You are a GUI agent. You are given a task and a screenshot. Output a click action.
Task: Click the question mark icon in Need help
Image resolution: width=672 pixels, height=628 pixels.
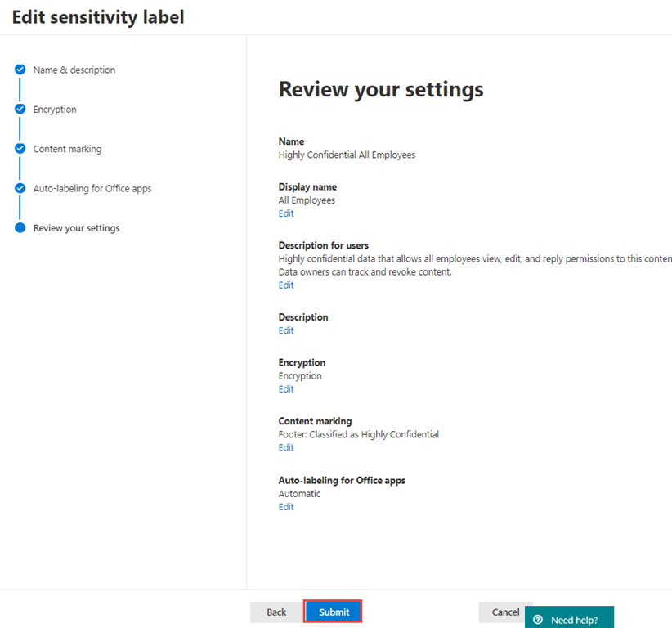pos(538,620)
